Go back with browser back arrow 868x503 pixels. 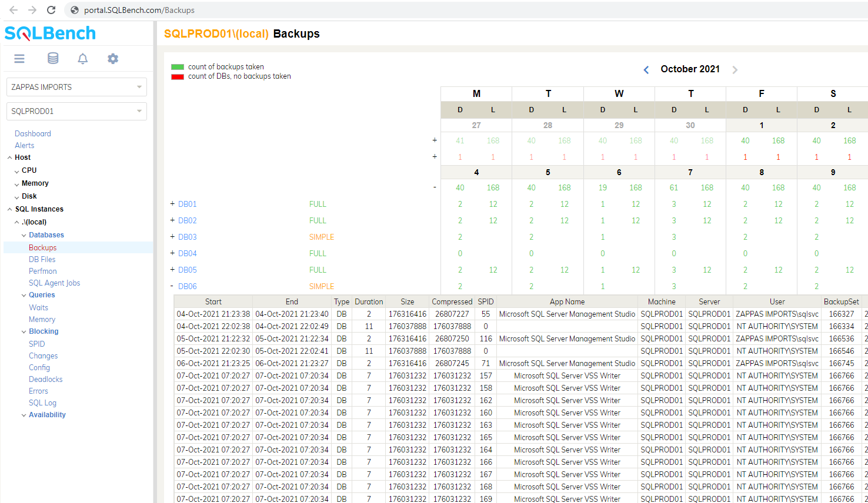(14, 10)
